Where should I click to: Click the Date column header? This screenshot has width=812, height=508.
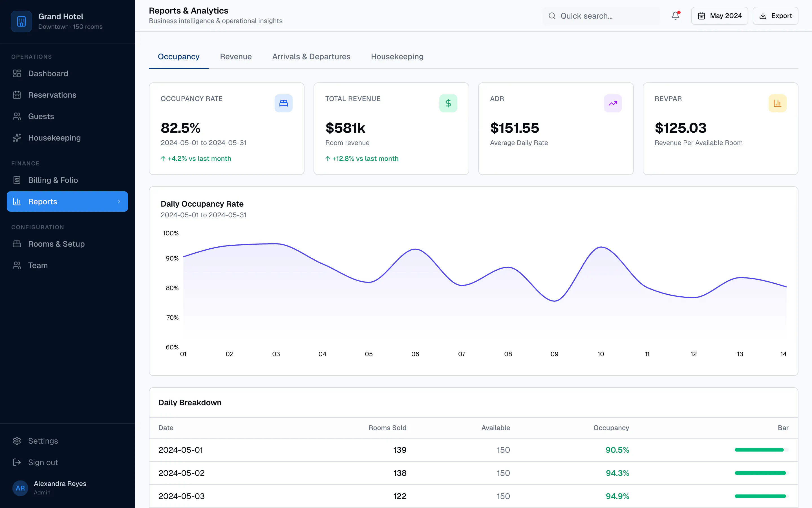pyautogui.click(x=166, y=428)
